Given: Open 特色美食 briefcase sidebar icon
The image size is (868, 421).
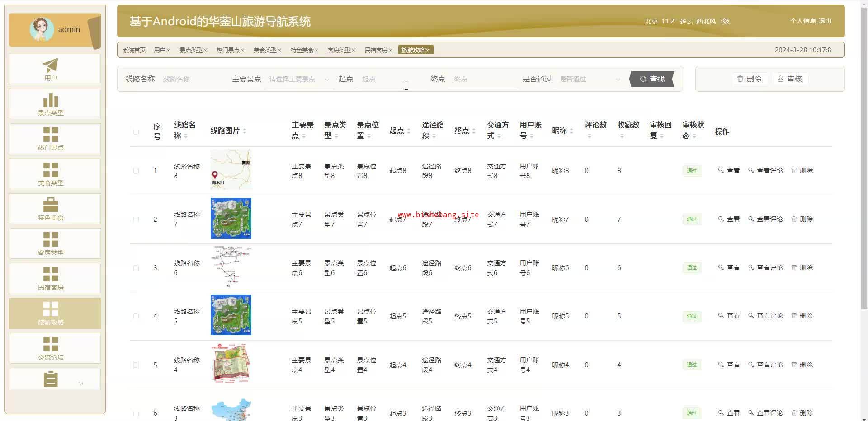Looking at the screenshot, I should 50,205.
